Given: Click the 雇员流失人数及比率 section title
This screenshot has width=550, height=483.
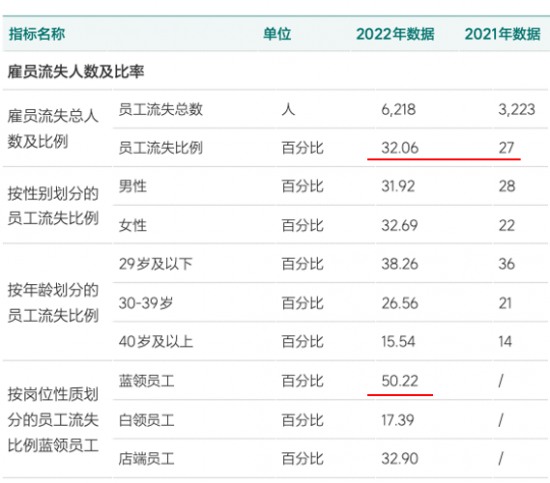Looking at the screenshot, I should [76, 72].
